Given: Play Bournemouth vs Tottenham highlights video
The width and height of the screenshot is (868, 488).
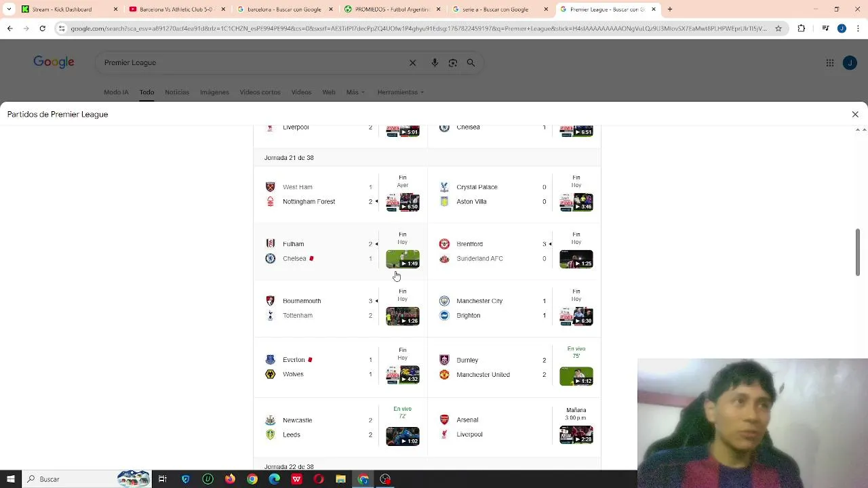Looking at the screenshot, I should tap(403, 316).
